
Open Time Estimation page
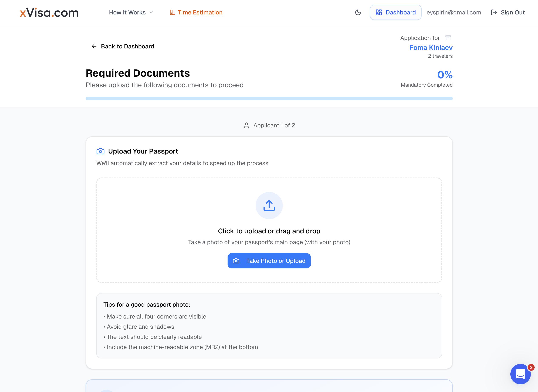pos(200,12)
